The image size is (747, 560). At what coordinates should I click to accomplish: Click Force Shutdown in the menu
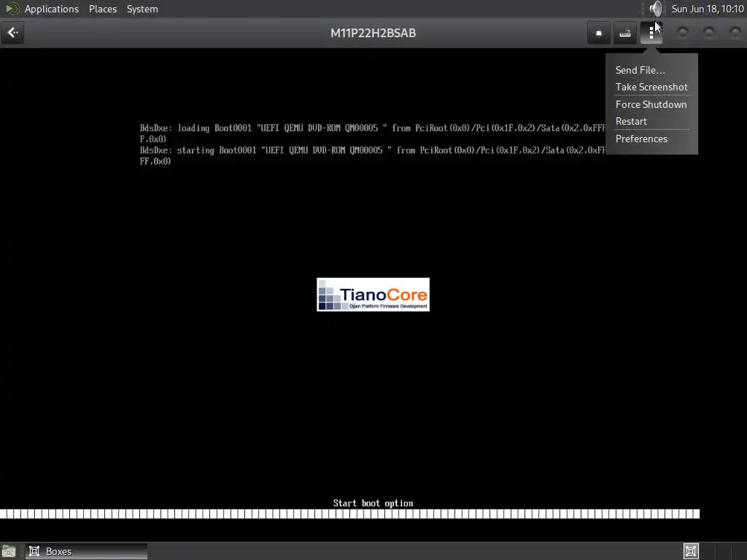(x=651, y=104)
